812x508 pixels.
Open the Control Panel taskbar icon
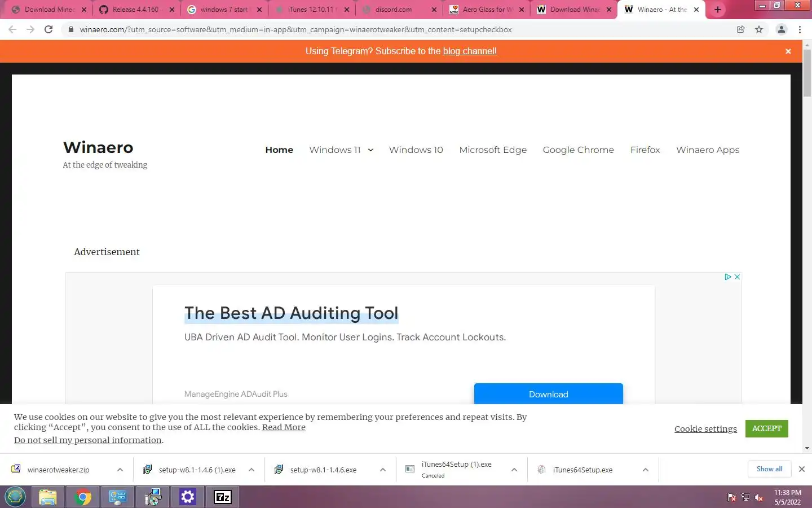(118, 497)
